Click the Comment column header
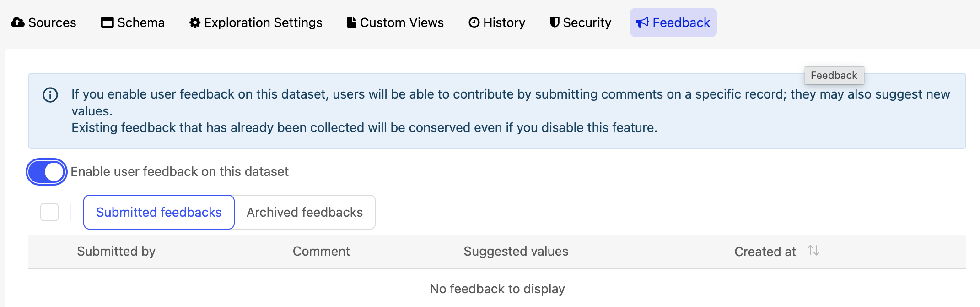The width and height of the screenshot is (980, 307). point(321,251)
